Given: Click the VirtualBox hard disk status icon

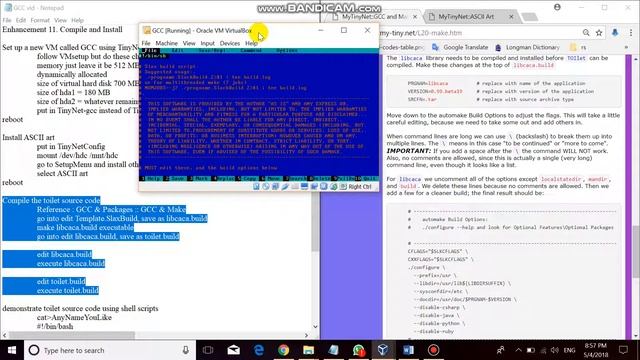Looking at the screenshot, I should 256,187.
